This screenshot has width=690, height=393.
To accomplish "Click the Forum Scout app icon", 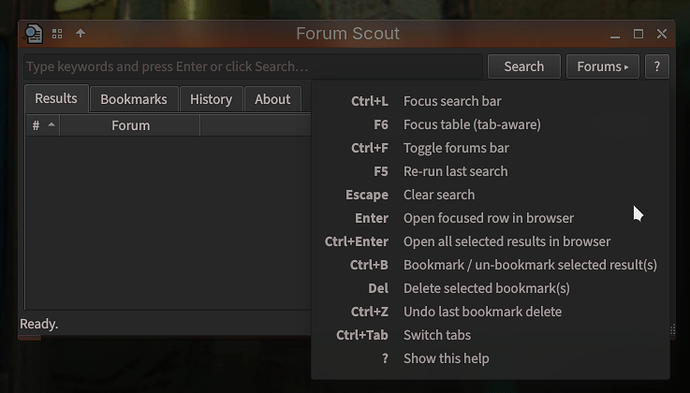I will point(33,34).
